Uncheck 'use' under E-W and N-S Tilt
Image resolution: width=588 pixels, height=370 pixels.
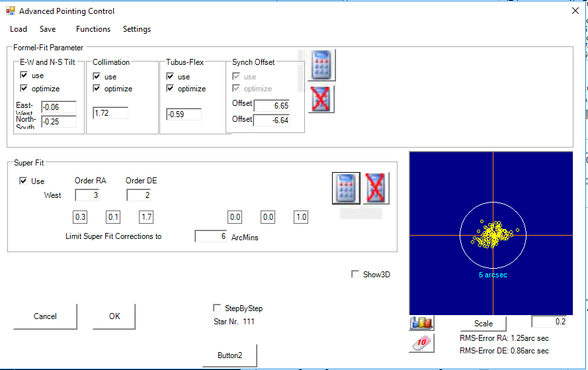point(24,76)
